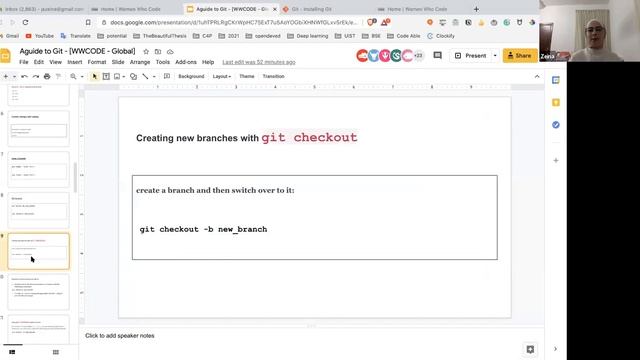This screenshot has width=640, height=360.
Task: Open a new browser tab
Action: pyautogui.click(x=476, y=9)
